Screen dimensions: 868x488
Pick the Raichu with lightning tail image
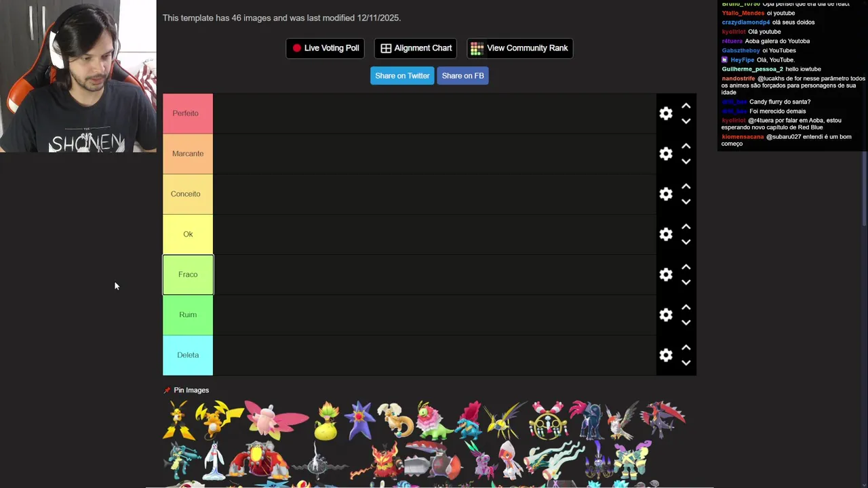coord(219,420)
